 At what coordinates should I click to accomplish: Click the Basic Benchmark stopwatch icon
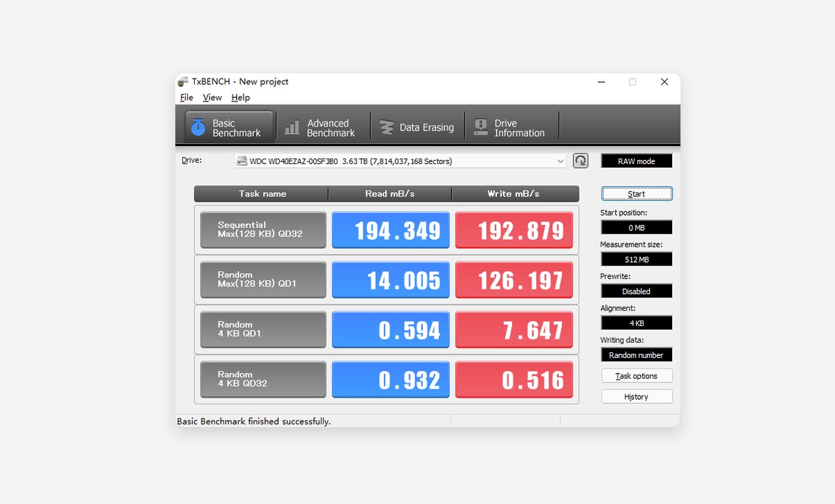(199, 128)
